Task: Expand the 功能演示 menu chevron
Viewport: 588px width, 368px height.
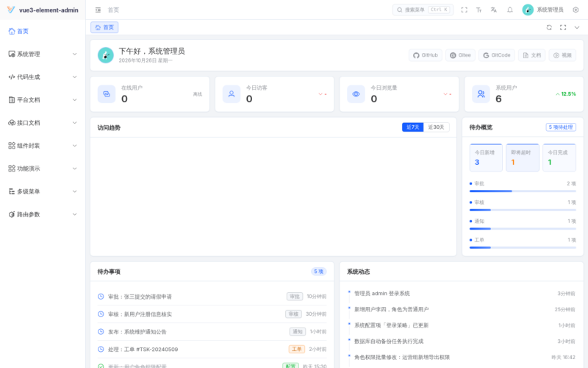Action: (x=75, y=169)
